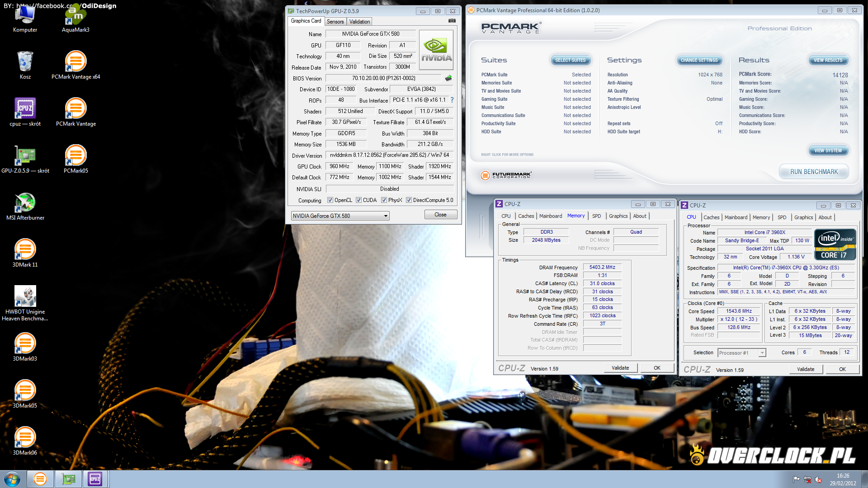Open the SPD tab in Memory CPU-Z window
The height and width of the screenshot is (488, 868).
(x=597, y=216)
